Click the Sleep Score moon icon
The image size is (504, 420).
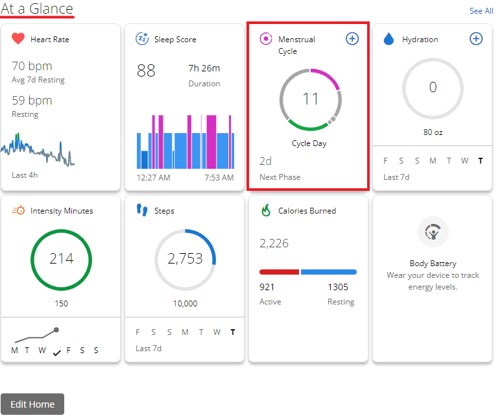(142, 39)
